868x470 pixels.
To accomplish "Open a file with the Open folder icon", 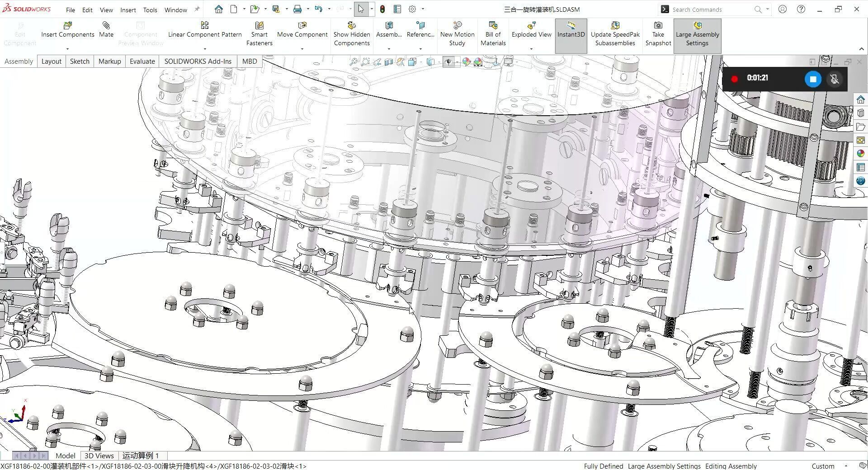I will point(255,9).
